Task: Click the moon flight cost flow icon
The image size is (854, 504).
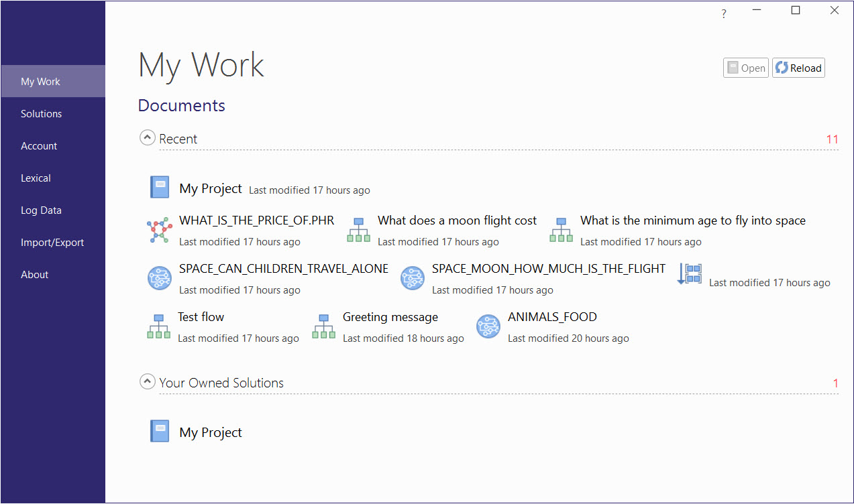Action: 358,230
